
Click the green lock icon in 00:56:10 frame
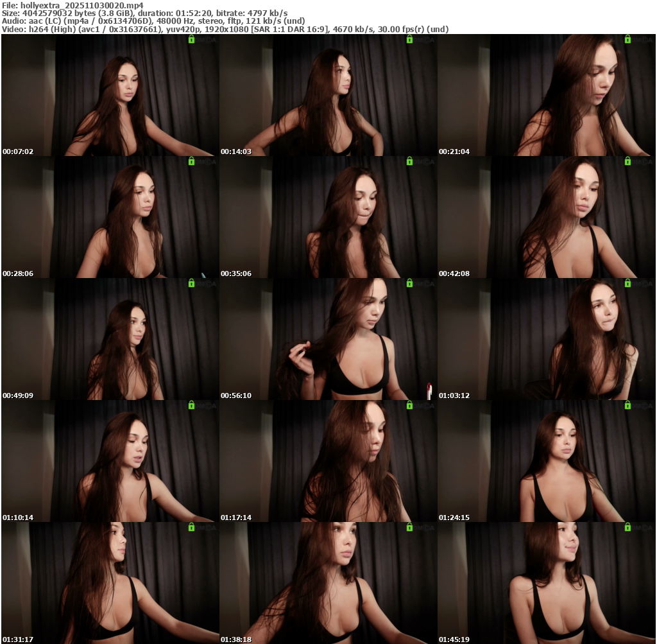409,283
